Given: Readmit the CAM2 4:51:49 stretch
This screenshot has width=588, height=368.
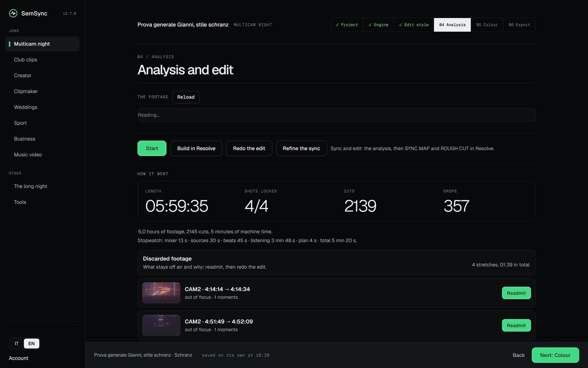Looking at the screenshot, I should click(x=516, y=325).
